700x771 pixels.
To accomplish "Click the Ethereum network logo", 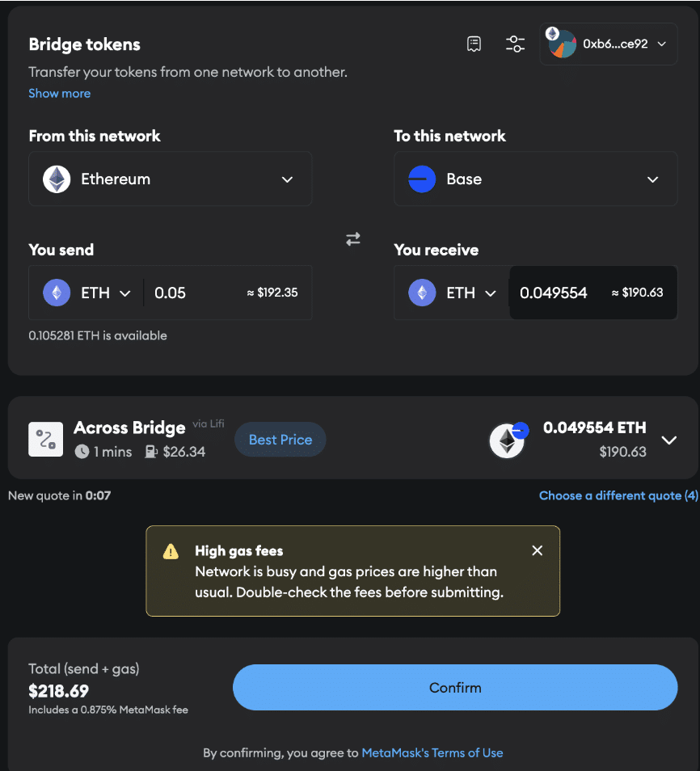I will [x=57, y=179].
